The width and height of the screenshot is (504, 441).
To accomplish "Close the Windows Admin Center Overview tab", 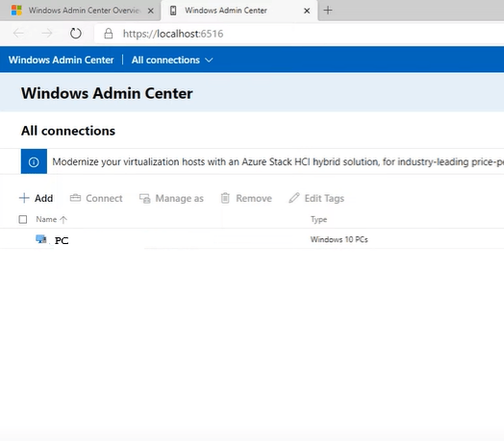I will [150, 11].
